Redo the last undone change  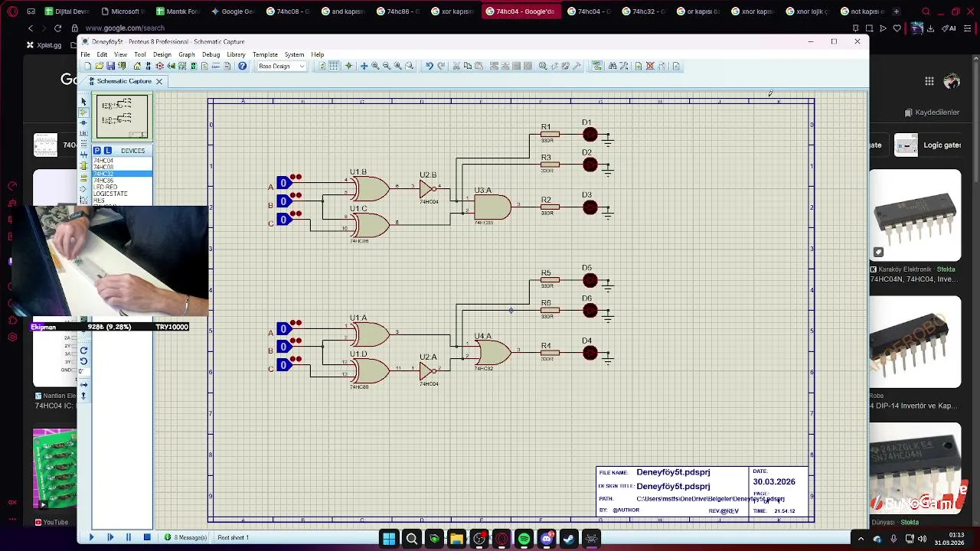click(441, 66)
